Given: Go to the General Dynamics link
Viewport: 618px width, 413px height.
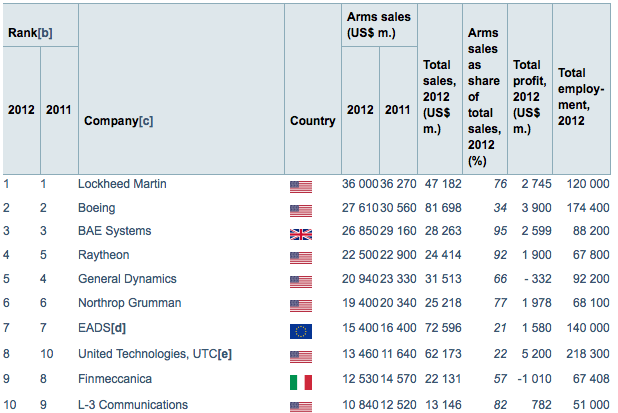Looking at the screenshot, I should click(x=127, y=278).
